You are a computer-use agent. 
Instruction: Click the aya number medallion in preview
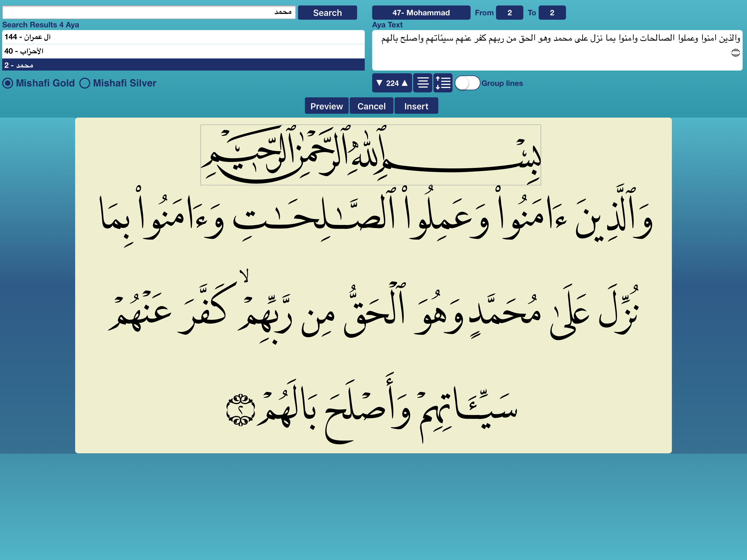point(240,410)
